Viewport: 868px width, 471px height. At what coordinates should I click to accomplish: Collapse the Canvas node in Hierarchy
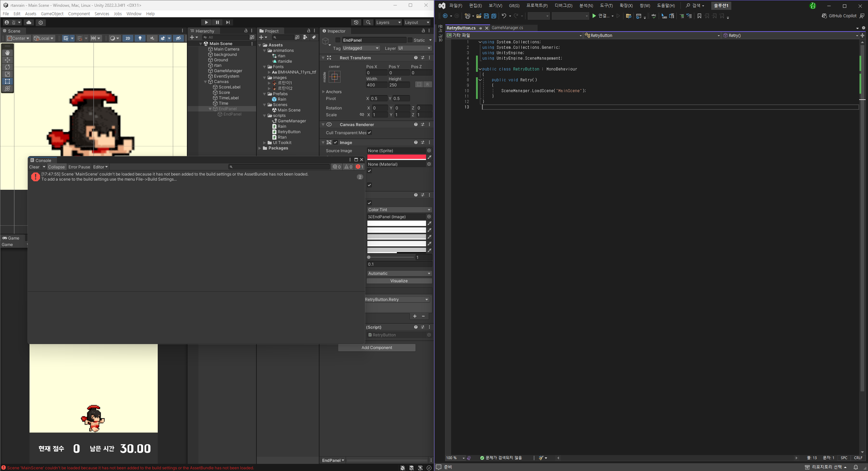point(206,82)
